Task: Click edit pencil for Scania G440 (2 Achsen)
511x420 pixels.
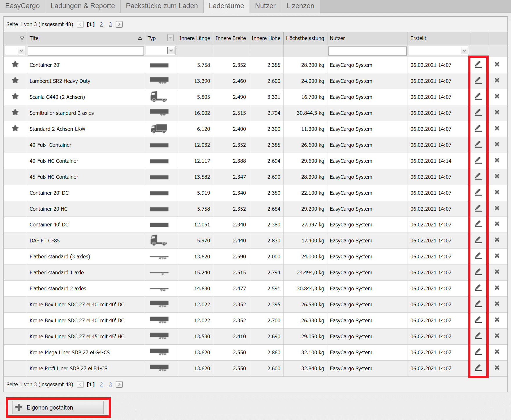Action: tap(478, 96)
